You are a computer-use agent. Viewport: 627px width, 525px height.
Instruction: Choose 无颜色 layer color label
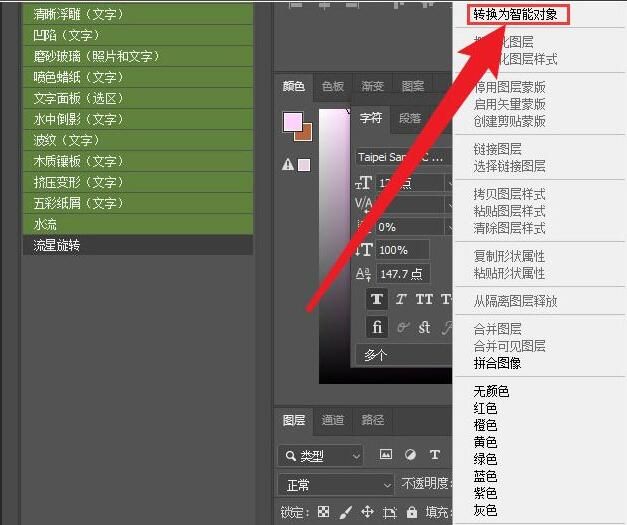[x=491, y=391]
